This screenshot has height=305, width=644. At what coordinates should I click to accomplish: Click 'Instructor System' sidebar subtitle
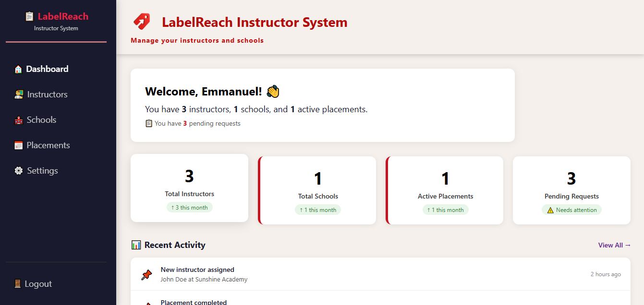pos(56,28)
